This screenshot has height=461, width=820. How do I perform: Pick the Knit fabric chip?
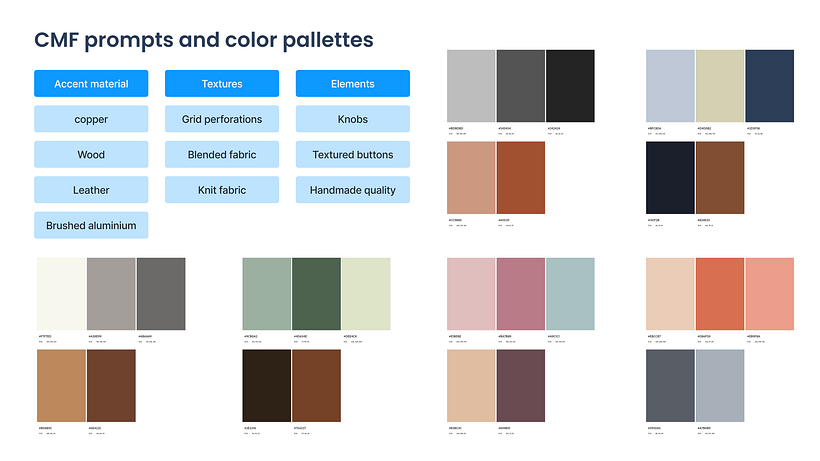click(222, 190)
